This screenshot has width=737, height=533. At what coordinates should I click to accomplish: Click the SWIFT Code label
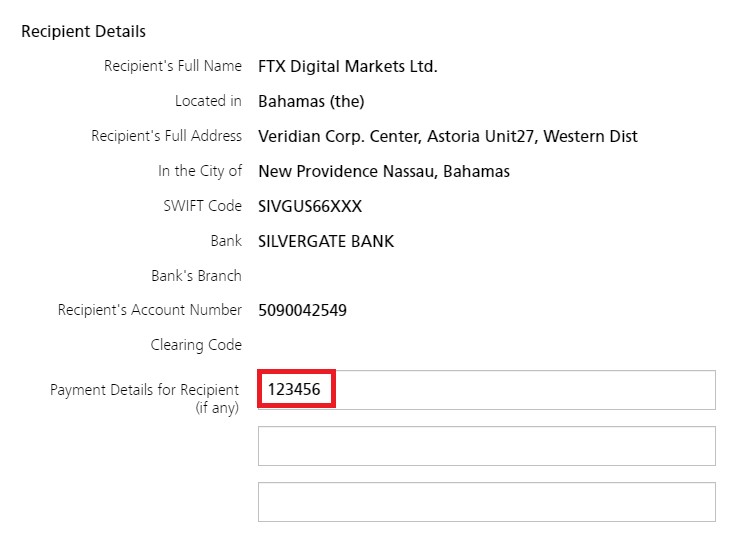(x=203, y=206)
